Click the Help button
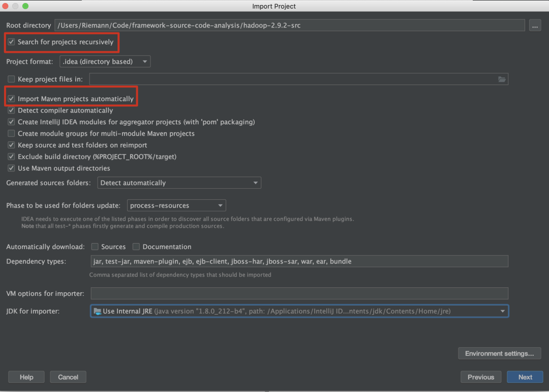 point(26,377)
